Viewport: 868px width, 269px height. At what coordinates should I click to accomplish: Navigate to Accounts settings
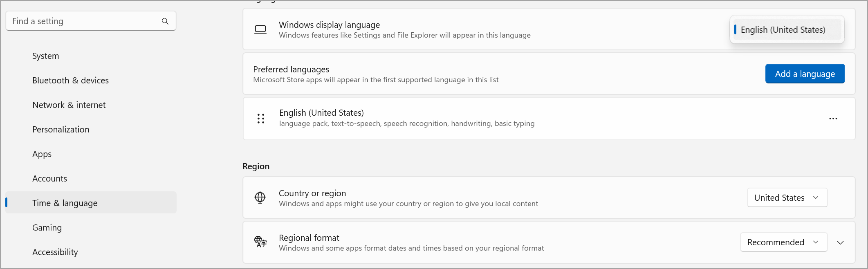coord(49,178)
